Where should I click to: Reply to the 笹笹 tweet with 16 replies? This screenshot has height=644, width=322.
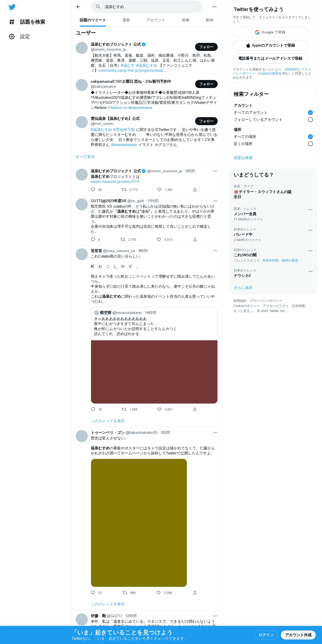pyautogui.click(x=93, y=409)
